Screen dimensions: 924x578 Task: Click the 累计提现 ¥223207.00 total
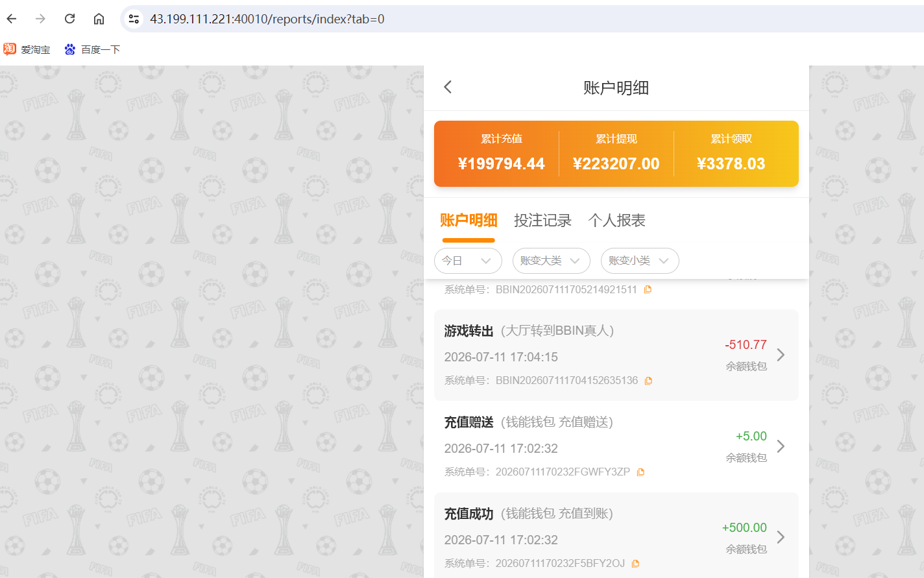tap(616, 154)
